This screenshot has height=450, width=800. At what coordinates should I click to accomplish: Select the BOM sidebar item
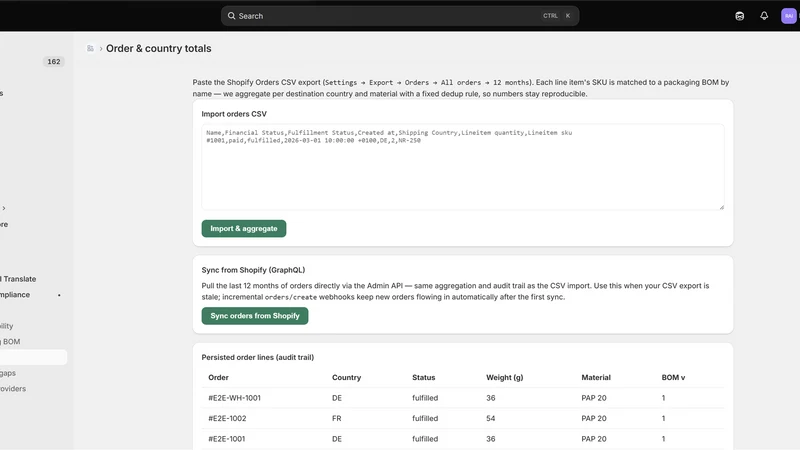pos(10,342)
